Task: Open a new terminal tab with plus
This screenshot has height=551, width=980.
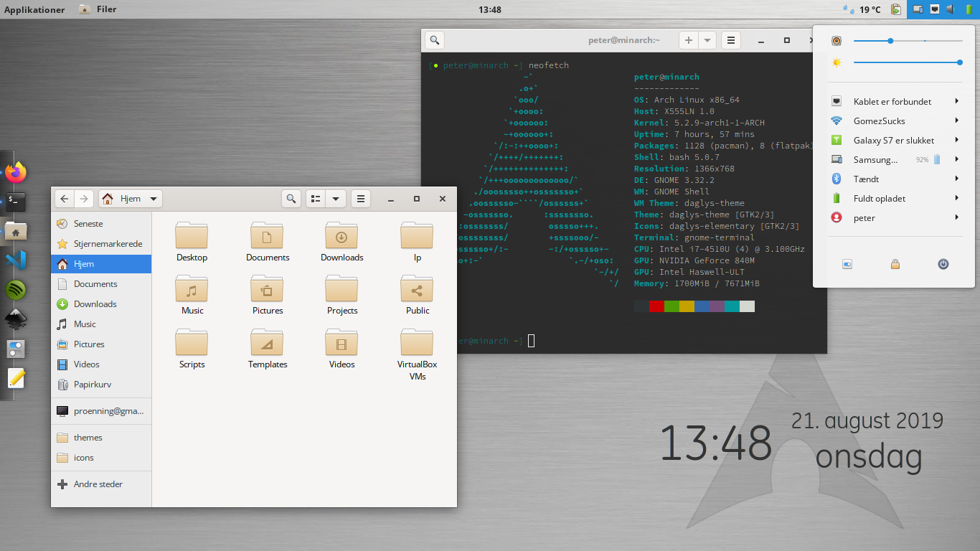Action: point(689,40)
